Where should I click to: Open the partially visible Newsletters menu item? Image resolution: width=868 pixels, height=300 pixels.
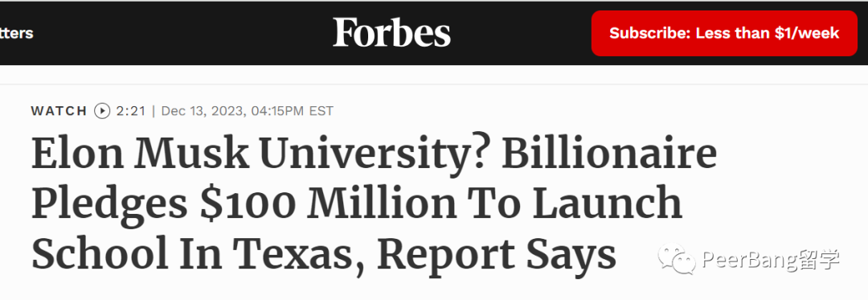(x=17, y=33)
